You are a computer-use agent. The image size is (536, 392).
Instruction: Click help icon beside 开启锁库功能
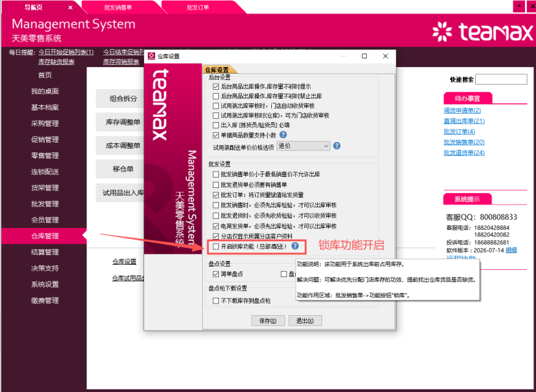pos(295,246)
